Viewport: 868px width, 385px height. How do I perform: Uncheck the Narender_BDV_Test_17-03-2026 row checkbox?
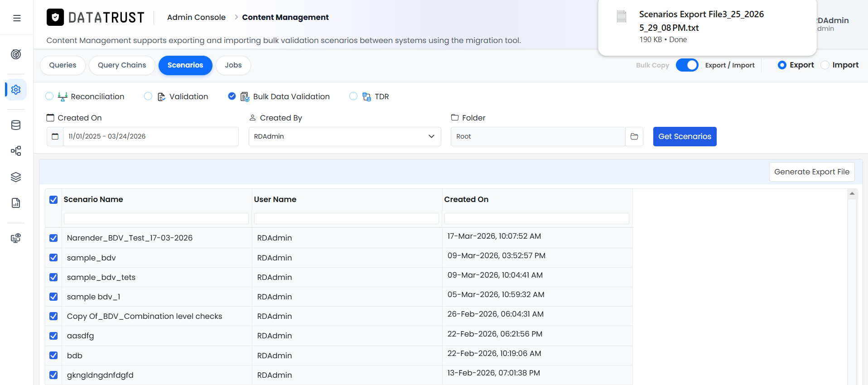(x=53, y=238)
